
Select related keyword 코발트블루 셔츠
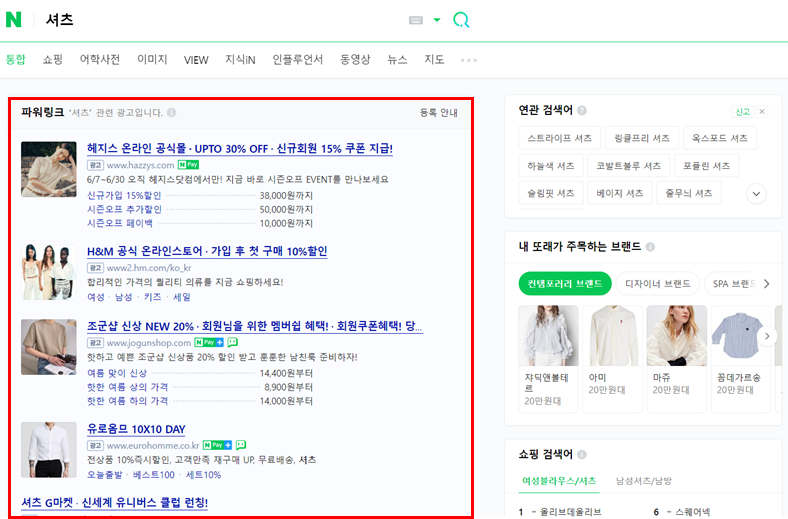point(628,166)
